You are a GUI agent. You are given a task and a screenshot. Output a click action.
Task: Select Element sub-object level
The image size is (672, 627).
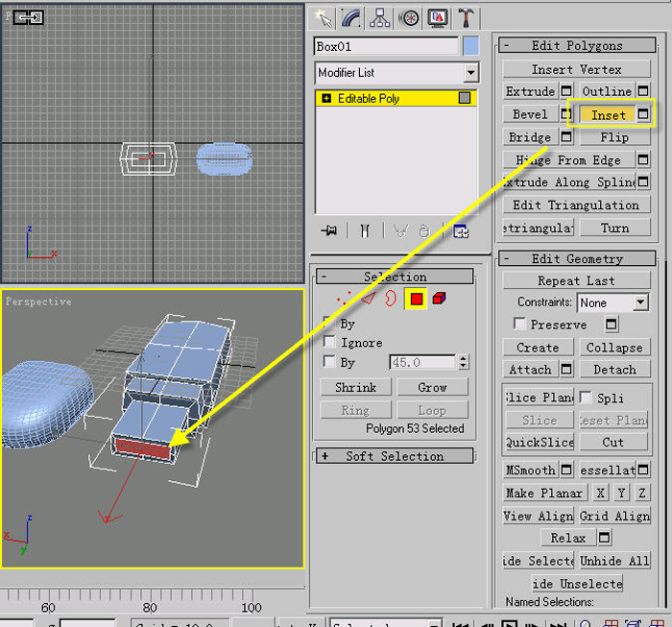click(x=439, y=299)
